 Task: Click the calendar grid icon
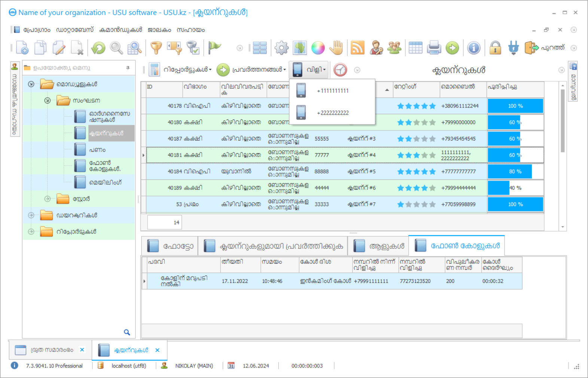point(415,48)
